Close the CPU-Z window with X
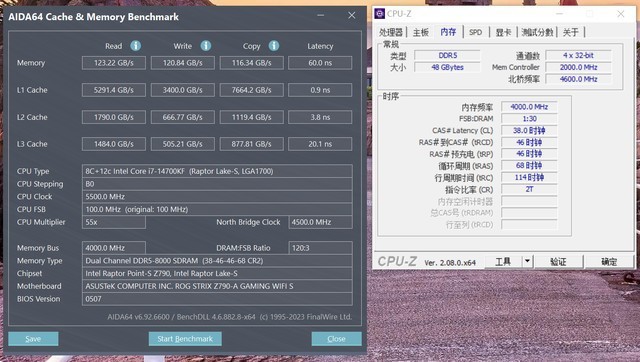This screenshot has width=640, height=362. [621, 14]
